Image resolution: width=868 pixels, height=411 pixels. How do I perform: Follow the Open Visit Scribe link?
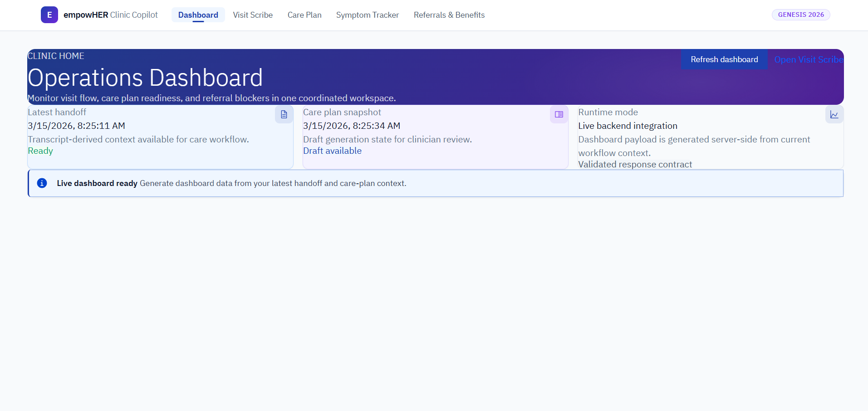tap(809, 59)
